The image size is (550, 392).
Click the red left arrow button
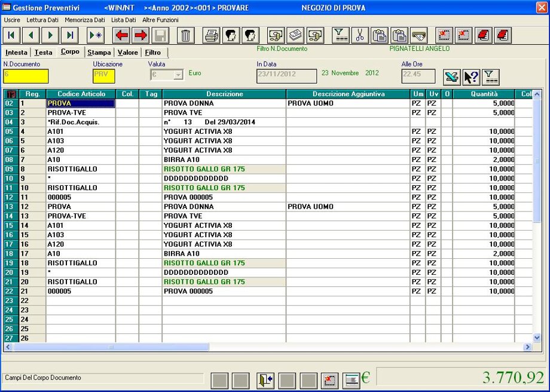[122, 35]
